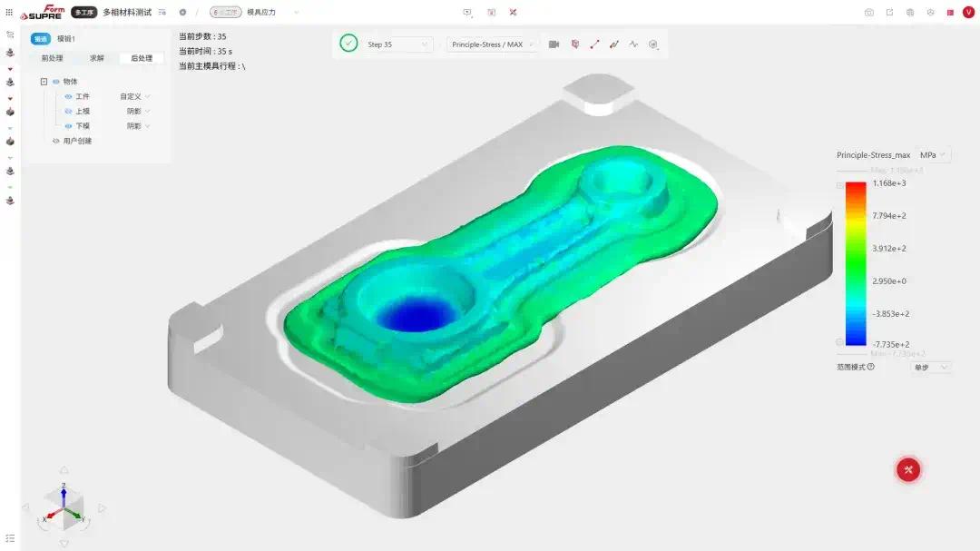Switch to the 前处理 tab
The height and width of the screenshot is (551, 980).
tap(53, 58)
